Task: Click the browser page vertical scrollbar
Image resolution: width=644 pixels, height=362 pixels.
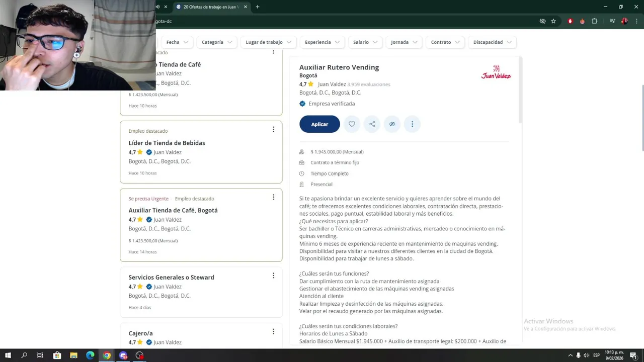Action: [642, 118]
